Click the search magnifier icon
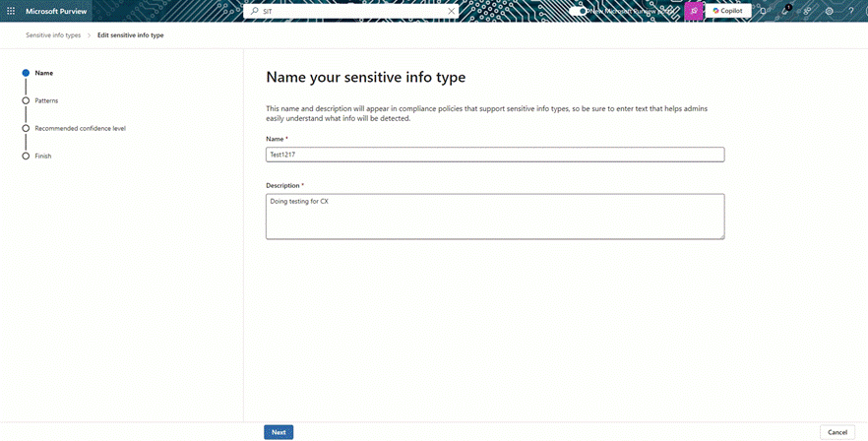868x441 pixels. pos(255,11)
